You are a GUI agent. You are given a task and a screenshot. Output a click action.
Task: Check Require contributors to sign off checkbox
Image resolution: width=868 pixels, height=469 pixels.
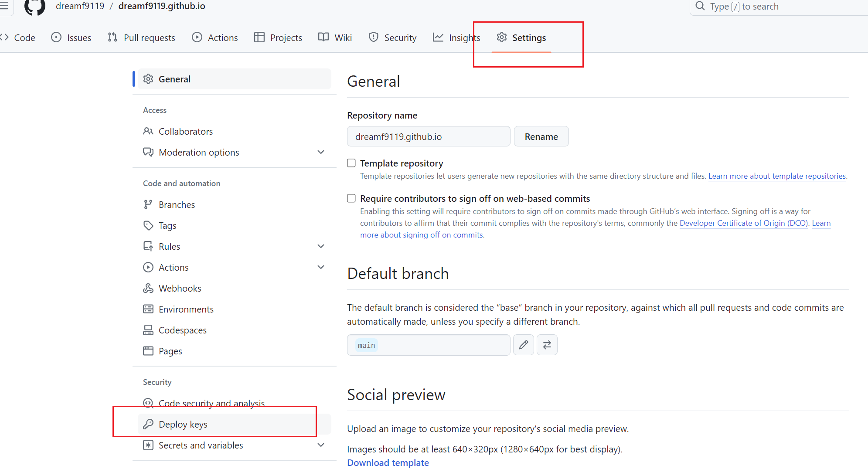(351, 198)
